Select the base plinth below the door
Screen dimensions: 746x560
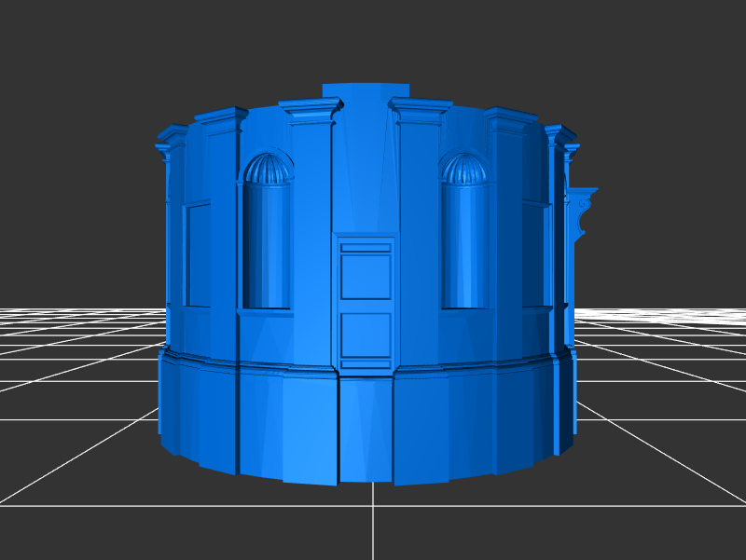point(366,429)
